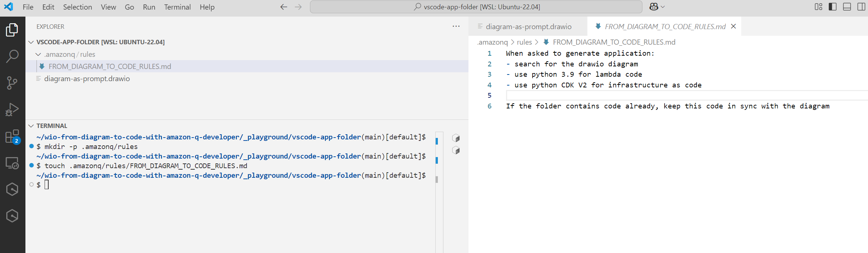This screenshot has height=253, width=868.
Task: Click line number 6 in the editor gutter
Action: pos(489,106)
